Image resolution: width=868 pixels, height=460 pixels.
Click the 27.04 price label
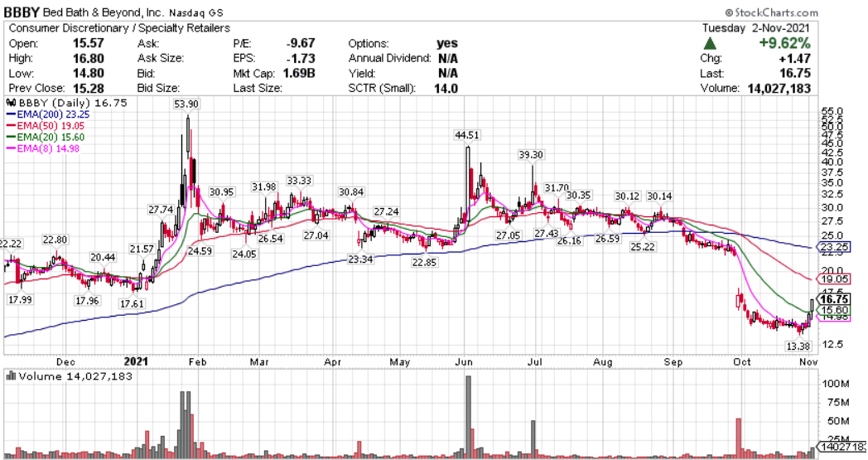[x=316, y=235]
